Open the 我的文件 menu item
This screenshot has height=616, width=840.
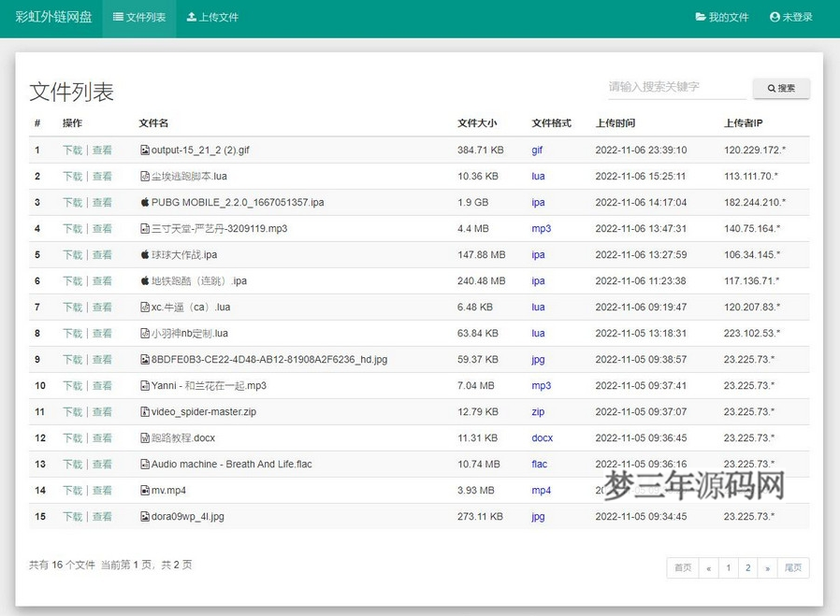[x=722, y=17]
